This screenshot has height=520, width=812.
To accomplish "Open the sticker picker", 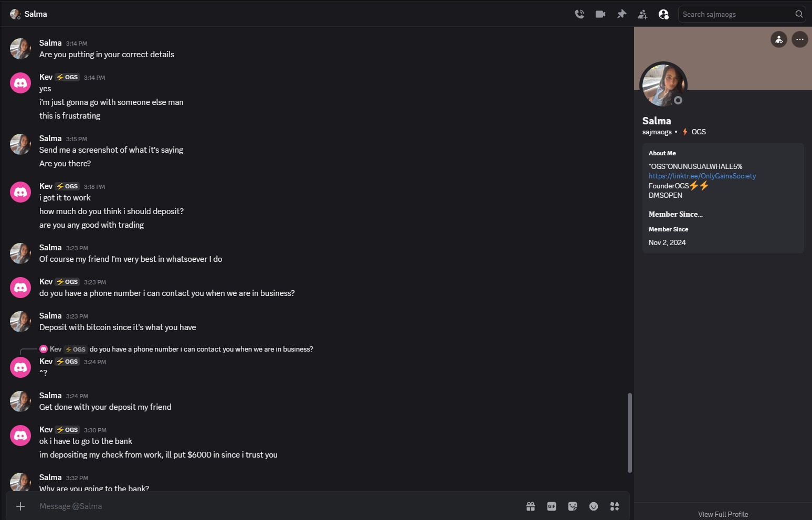I will tap(573, 506).
